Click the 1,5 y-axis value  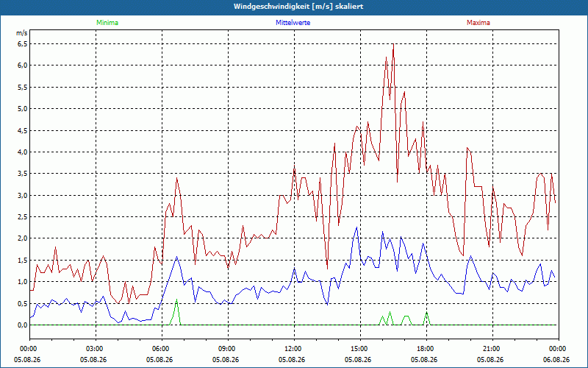(x=22, y=261)
